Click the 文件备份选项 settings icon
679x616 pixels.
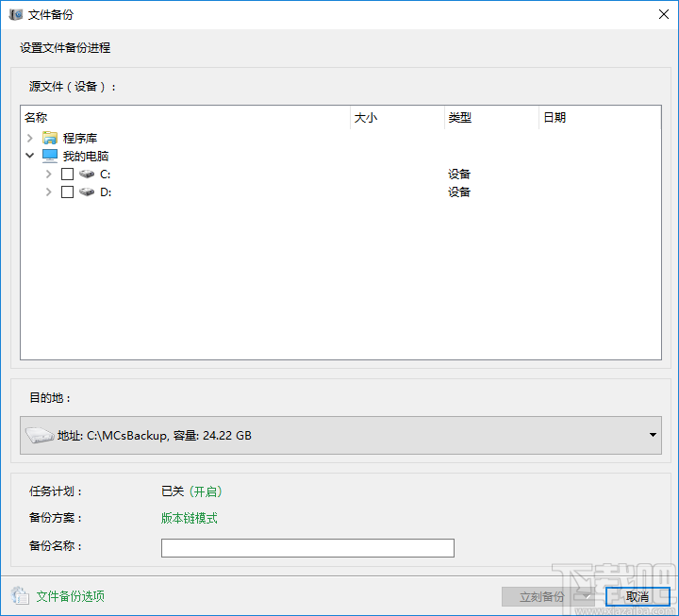pos(20,595)
